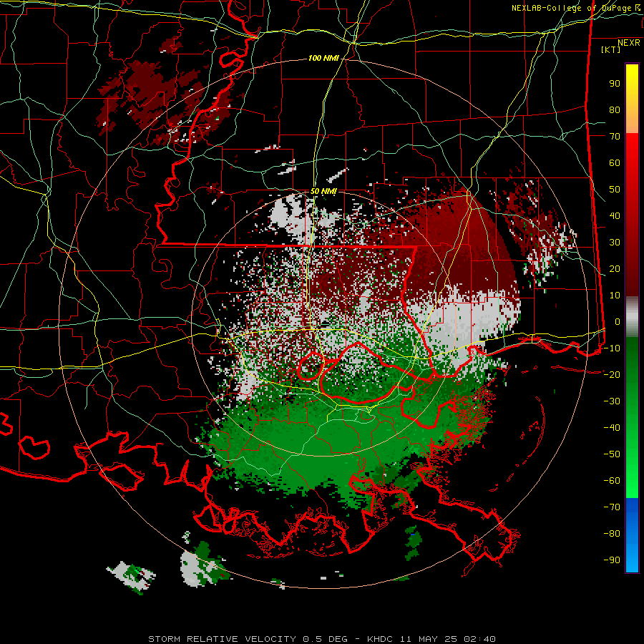Click the -30 value on the velocity scale
The height and width of the screenshot is (644, 644).
click(612, 401)
